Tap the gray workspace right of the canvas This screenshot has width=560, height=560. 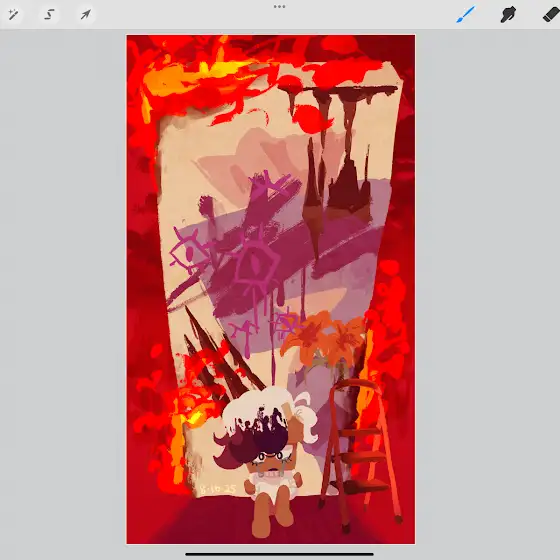pos(488,286)
